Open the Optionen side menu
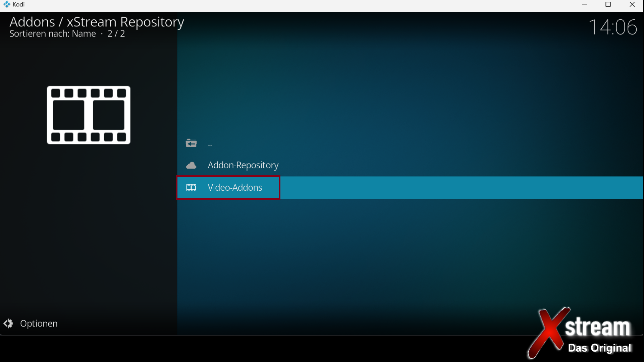Viewport: 644px width, 362px height. 39,323
